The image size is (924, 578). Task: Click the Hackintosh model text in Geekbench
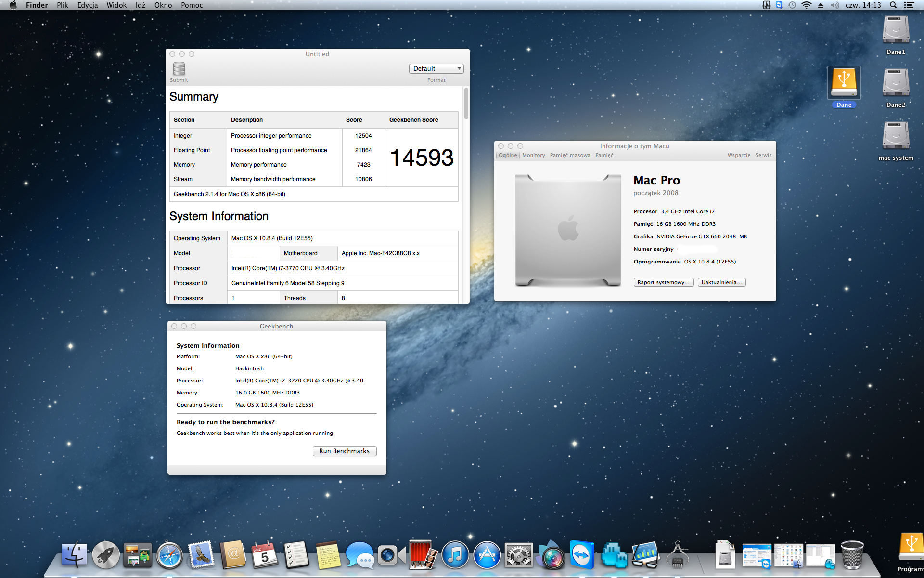click(249, 368)
